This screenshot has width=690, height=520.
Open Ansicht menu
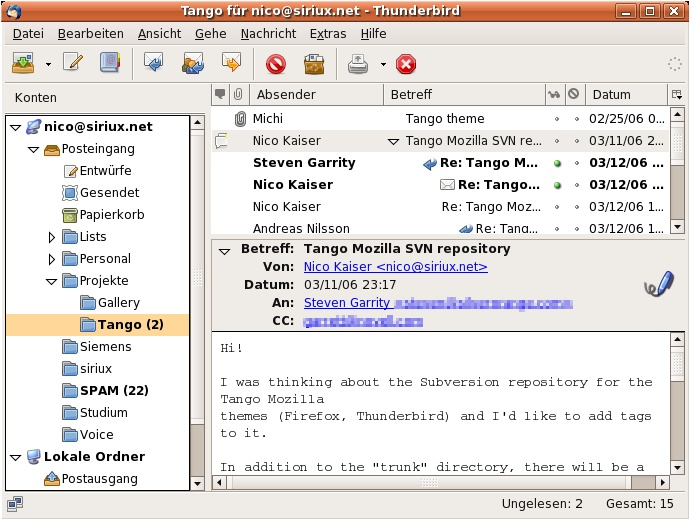pos(159,33)
